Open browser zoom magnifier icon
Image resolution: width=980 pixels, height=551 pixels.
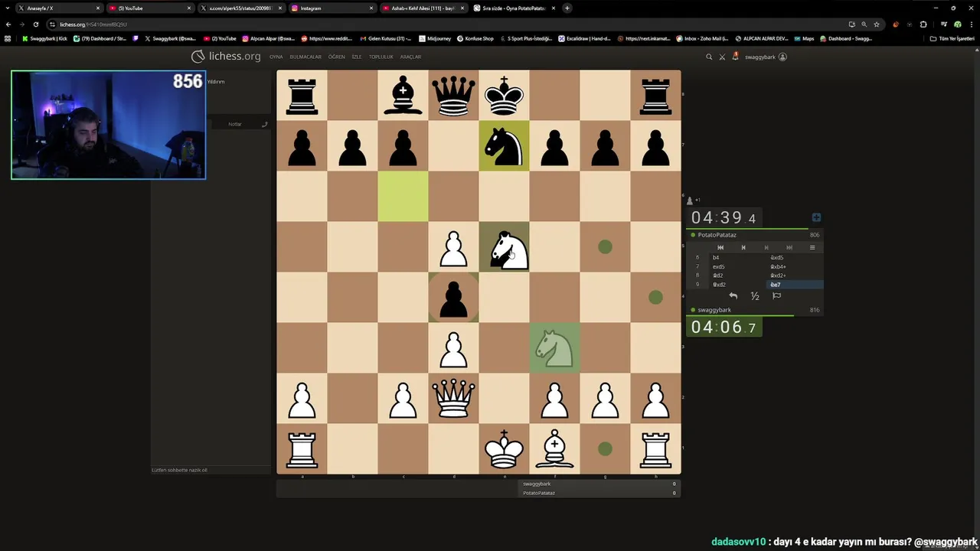click(x=864, y=24)
